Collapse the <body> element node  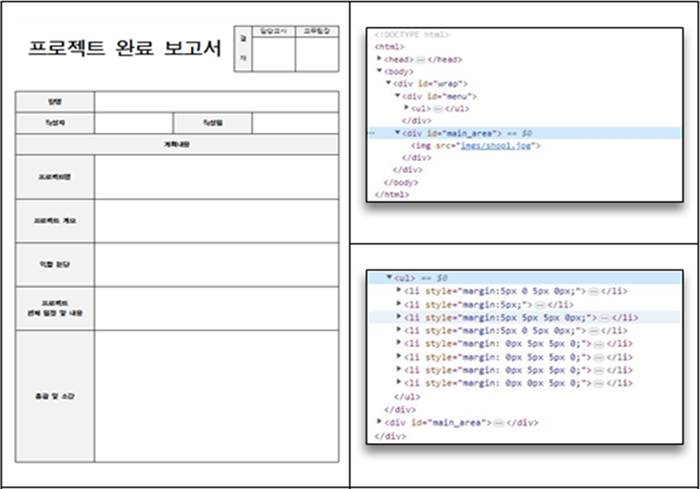click(x=379, y=71)
